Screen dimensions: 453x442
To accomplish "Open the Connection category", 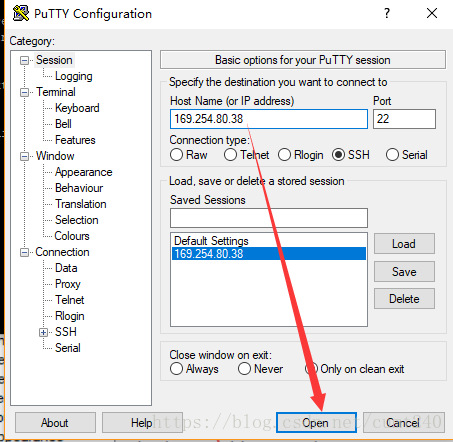I will (62, 252).
